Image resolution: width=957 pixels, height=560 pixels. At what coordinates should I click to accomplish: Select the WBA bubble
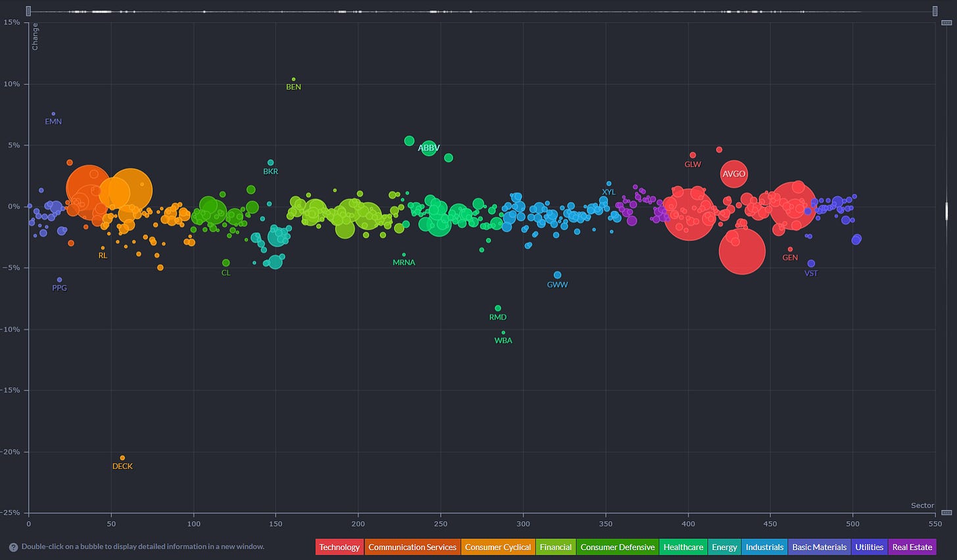(x=503, y=333)
